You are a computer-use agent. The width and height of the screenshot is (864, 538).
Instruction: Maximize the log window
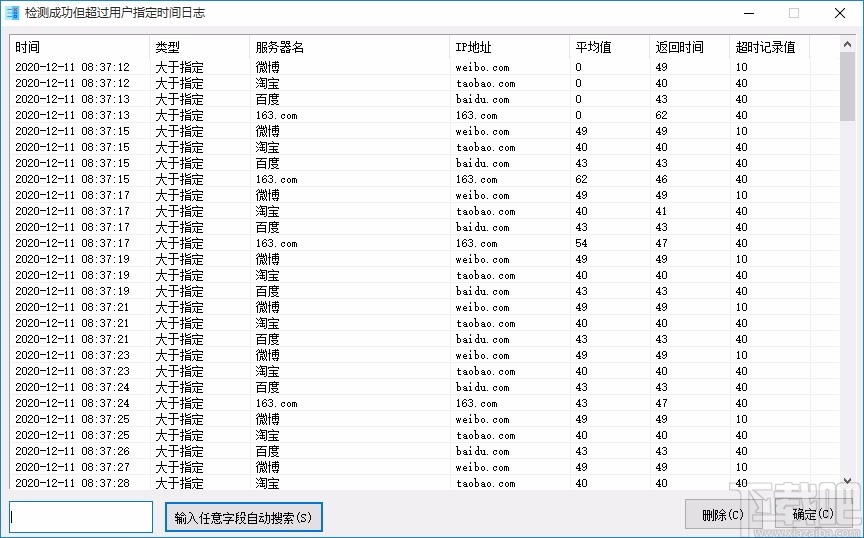(794, 13)
